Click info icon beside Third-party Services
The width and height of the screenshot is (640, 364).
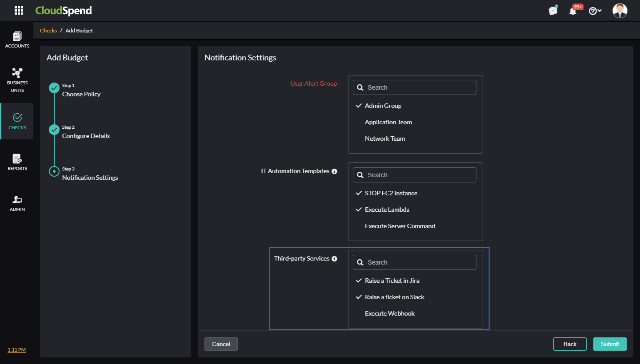pos(335,259)
